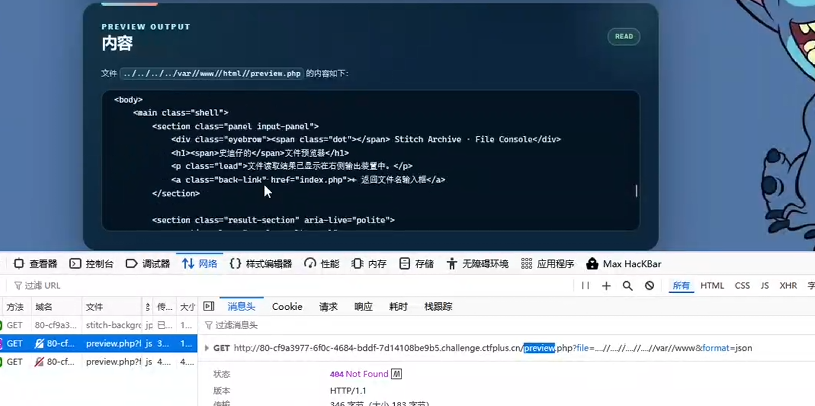Switch to the 性能 performance tab
815x406 pixels.
(x=322, y=264)
